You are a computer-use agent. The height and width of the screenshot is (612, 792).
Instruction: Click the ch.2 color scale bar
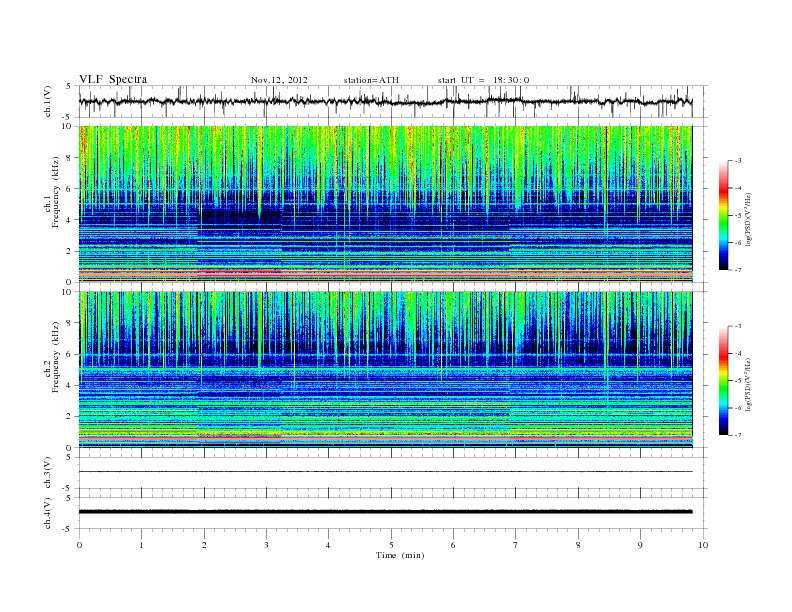point(724,381)
